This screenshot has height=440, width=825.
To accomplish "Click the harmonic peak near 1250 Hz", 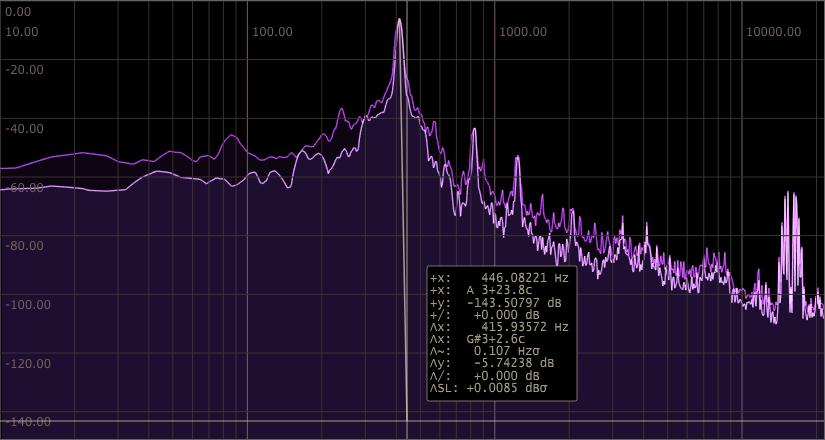I will 517,159.
